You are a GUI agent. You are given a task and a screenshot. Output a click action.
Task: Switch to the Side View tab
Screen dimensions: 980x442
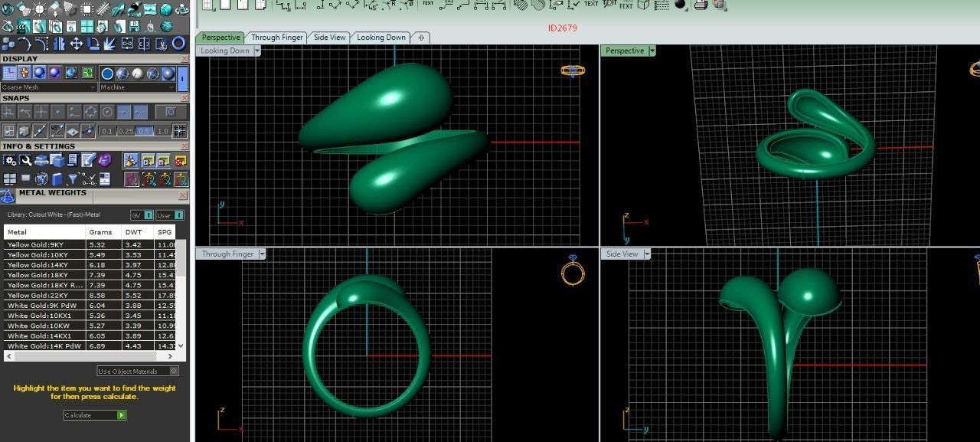tap(329, 38)
